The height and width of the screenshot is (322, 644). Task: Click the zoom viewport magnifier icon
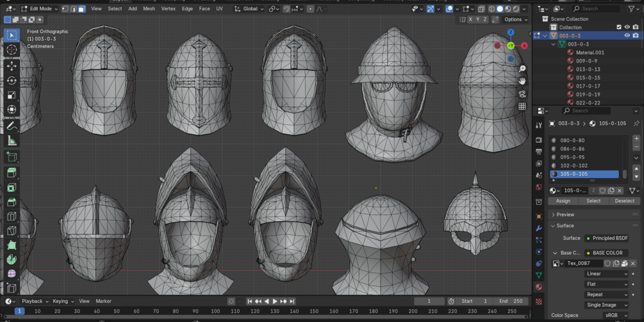point(522,68)
